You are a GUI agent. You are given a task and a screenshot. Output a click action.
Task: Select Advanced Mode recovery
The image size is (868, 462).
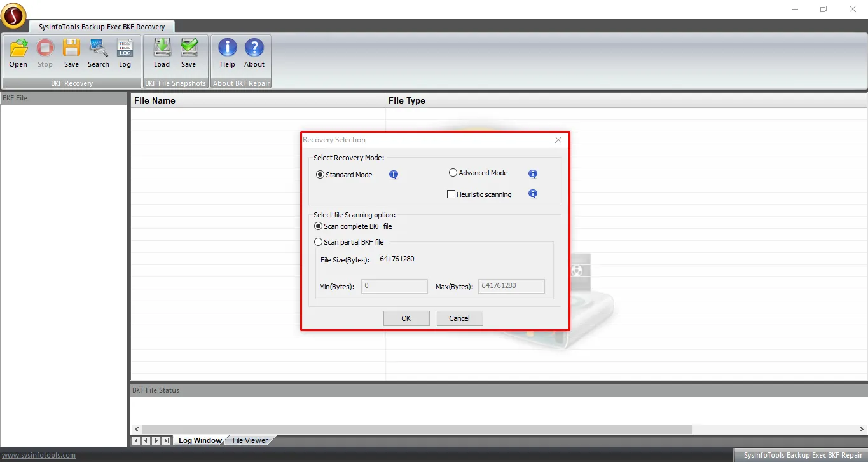tap(478, 173)
